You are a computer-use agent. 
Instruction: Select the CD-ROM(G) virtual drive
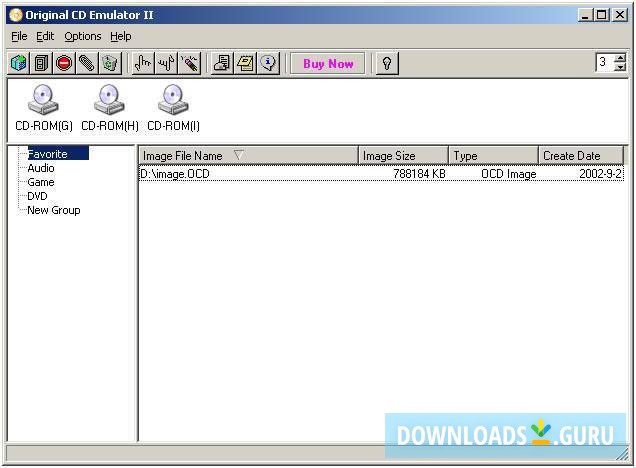pos(44,108)
